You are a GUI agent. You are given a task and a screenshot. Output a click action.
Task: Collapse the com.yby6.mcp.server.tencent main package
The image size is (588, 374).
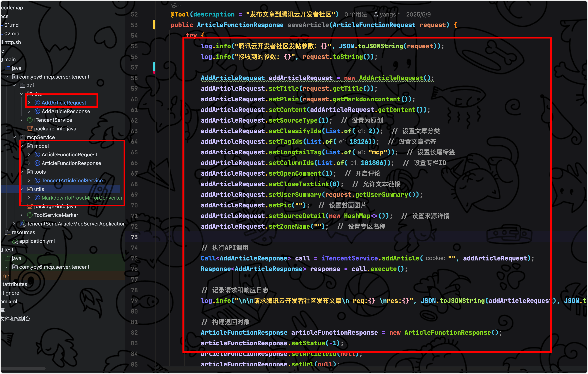click(x=7, y=77)
